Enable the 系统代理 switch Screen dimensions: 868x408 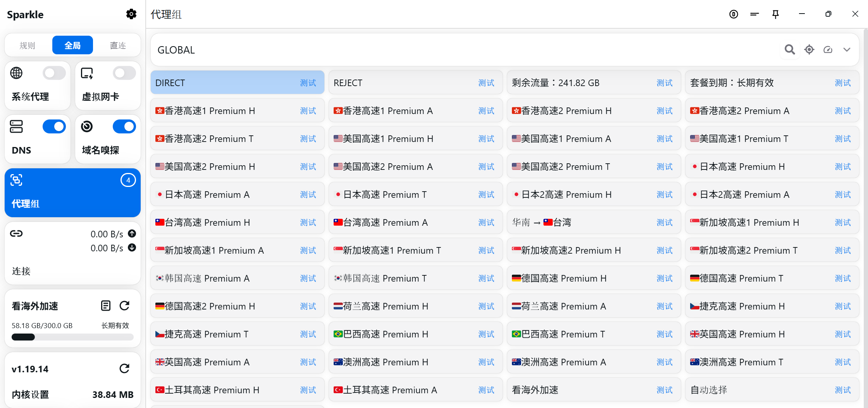pyautogui.click(x=54, y=73)
